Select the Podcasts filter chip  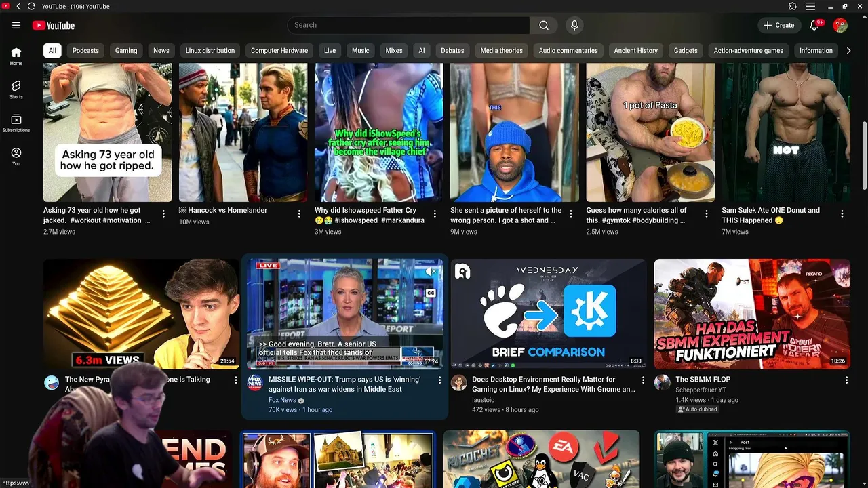pyautogui.click(x=85, y=50)
